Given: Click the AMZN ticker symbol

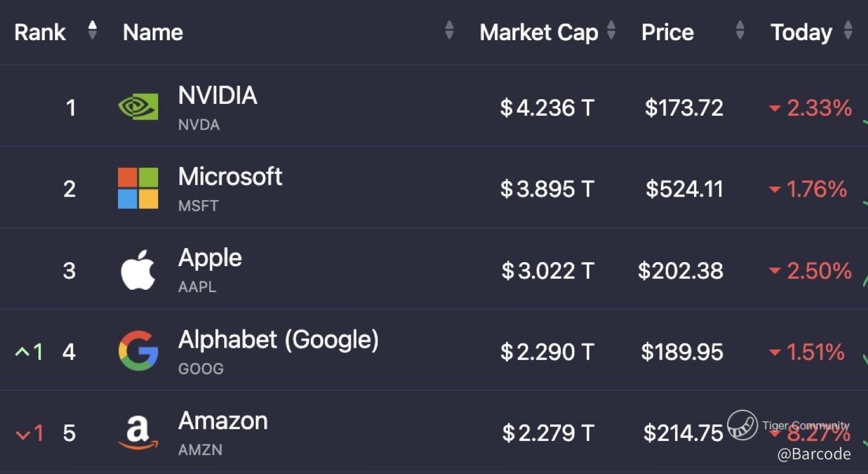Looking at the screenshot, I should [200, 450].
